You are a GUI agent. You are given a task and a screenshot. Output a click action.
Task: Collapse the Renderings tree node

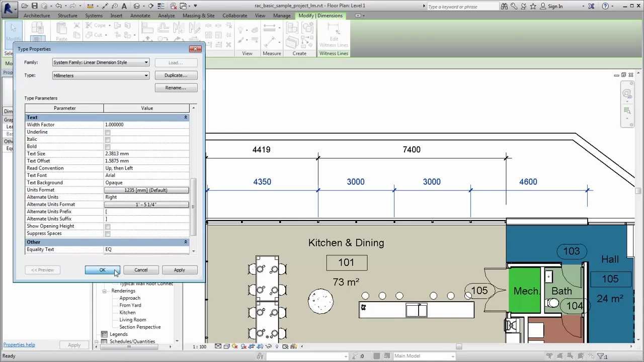[x=104, y=291]
